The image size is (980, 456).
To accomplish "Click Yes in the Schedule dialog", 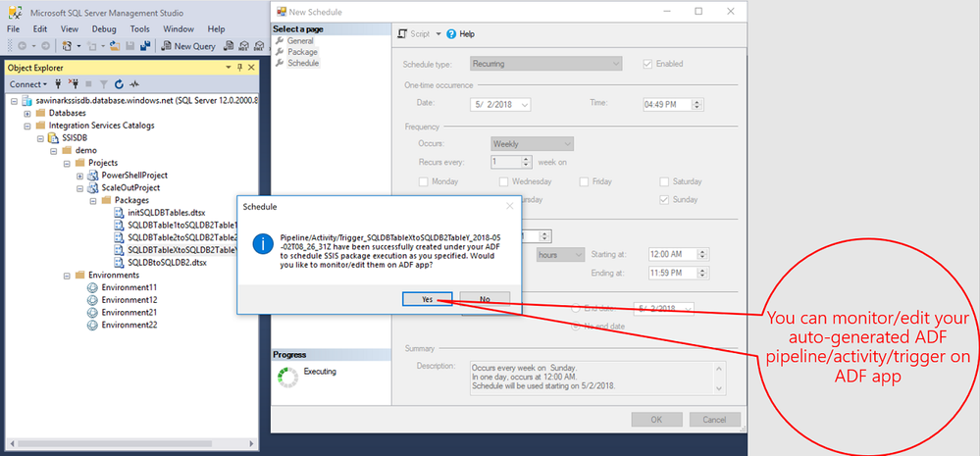I will tap(427, 299).
